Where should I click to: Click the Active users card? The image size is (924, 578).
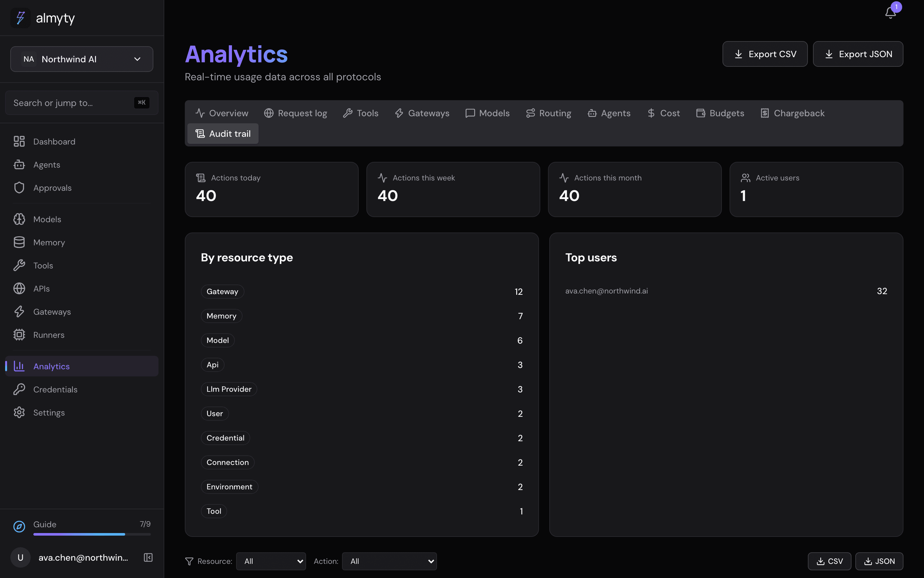point(816,189)
